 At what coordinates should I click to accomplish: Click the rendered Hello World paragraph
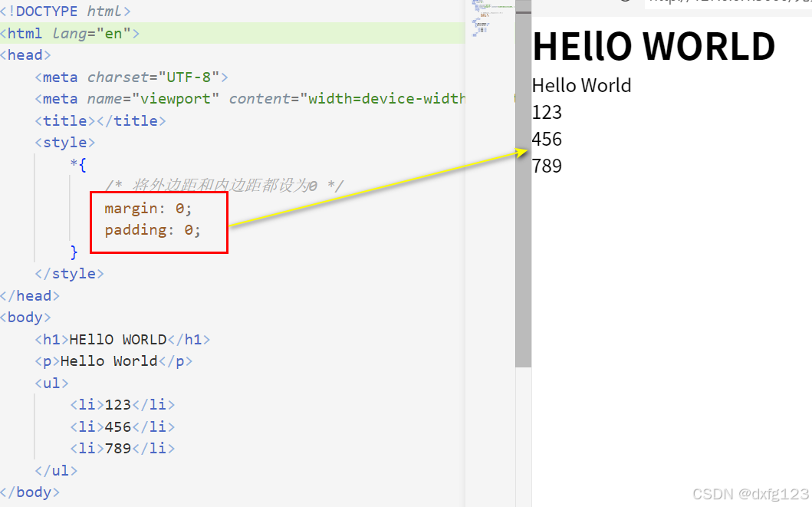[x=581, y=85]
